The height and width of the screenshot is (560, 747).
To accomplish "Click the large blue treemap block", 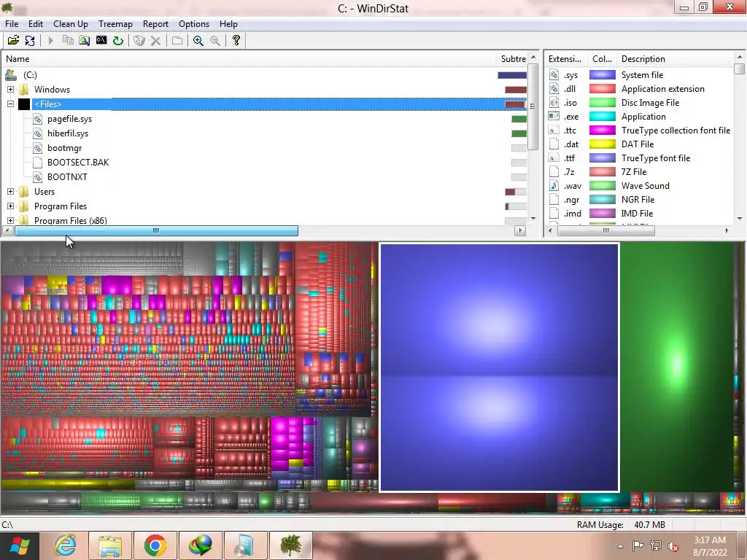I will tap(499, 367).
